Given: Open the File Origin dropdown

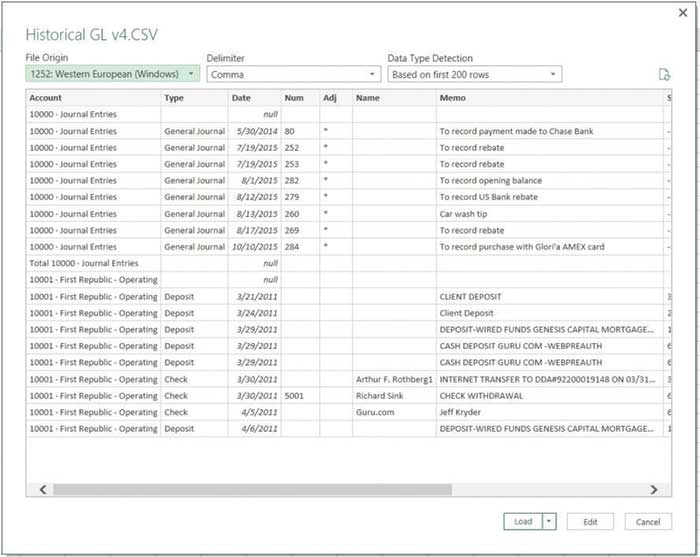Looking at the screenshot, I should (112, 74).
